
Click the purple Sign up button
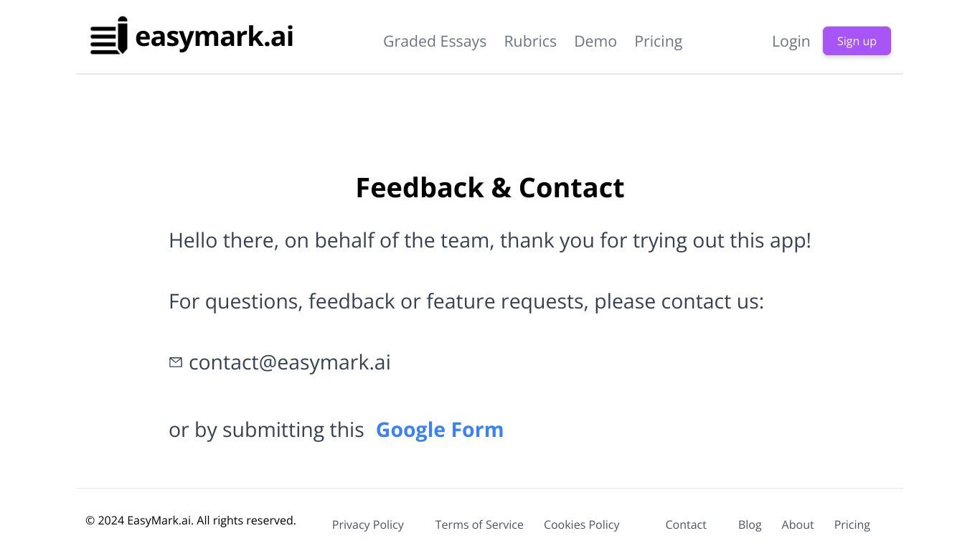tap(857, 41)
